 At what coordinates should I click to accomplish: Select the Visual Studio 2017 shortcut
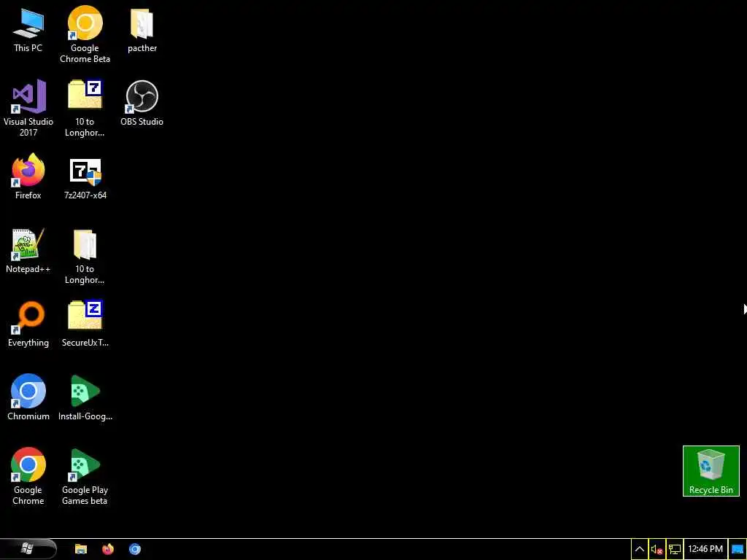click(x=28, y=109)
